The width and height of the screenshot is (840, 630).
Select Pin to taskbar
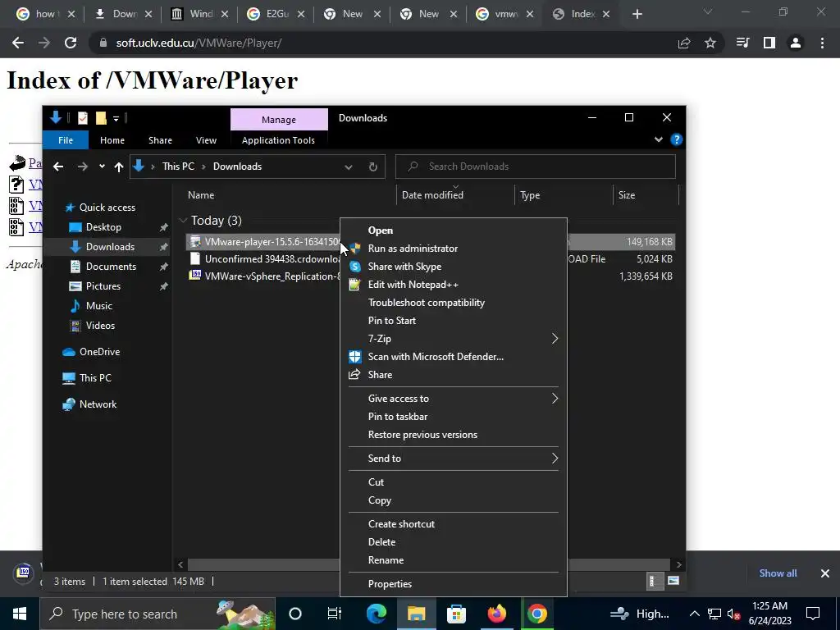[x=398, y=416]
